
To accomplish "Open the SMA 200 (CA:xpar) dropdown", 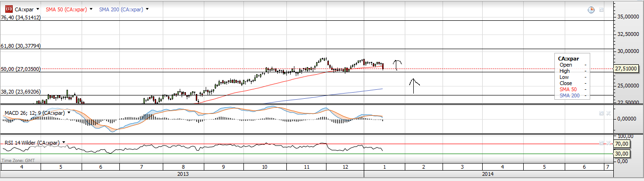I will click(x=147, y=9).
